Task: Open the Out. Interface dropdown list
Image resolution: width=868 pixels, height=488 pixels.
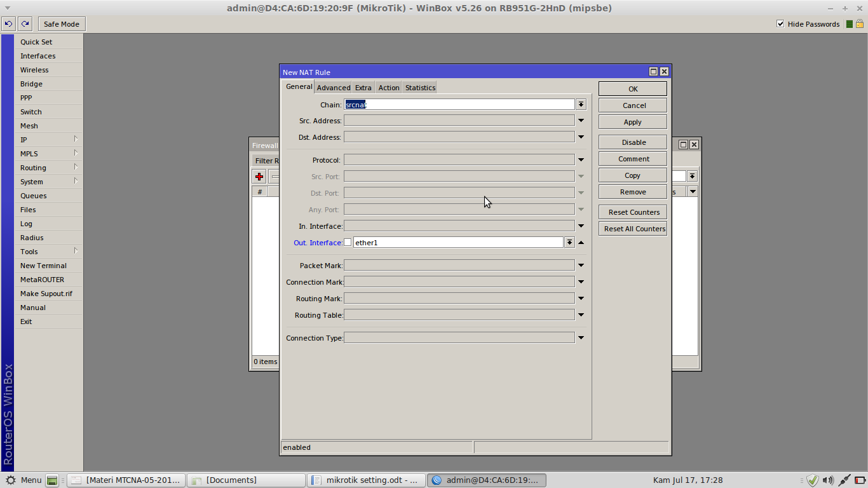Action: (569, 242)
